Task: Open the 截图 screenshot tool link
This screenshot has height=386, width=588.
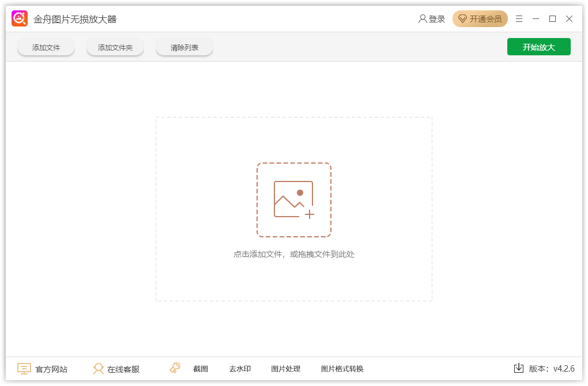Action: (x=201, y=369)
